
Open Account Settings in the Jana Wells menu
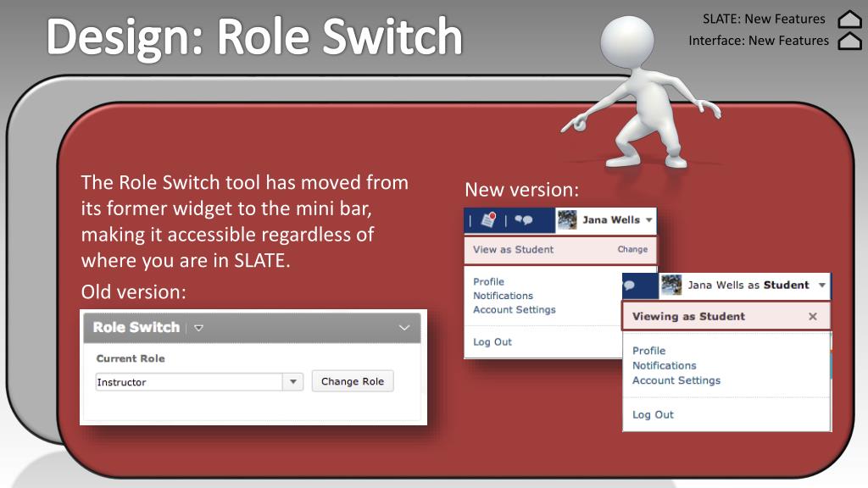click(515, 310)
